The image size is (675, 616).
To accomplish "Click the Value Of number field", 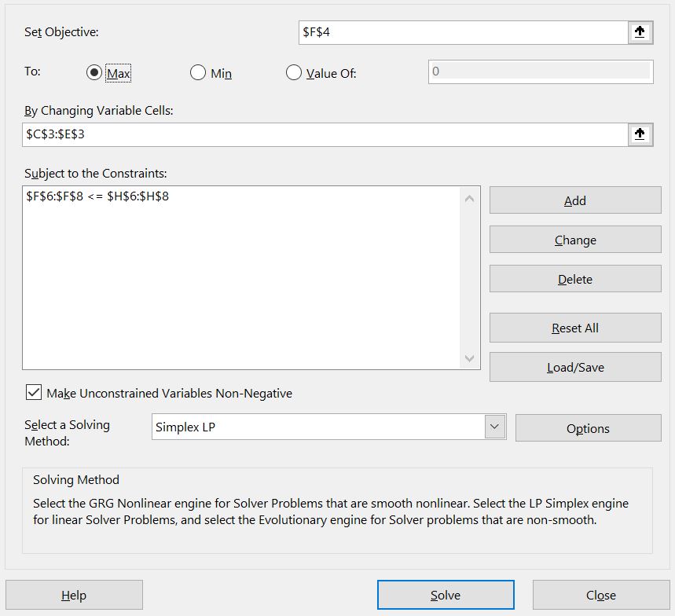I will [540, 71].
